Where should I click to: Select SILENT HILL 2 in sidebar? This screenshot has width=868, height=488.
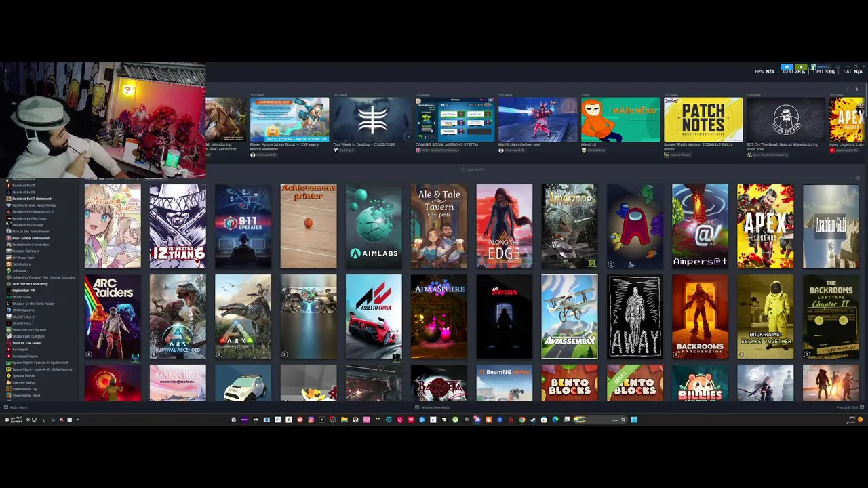[x=23, y=317]
